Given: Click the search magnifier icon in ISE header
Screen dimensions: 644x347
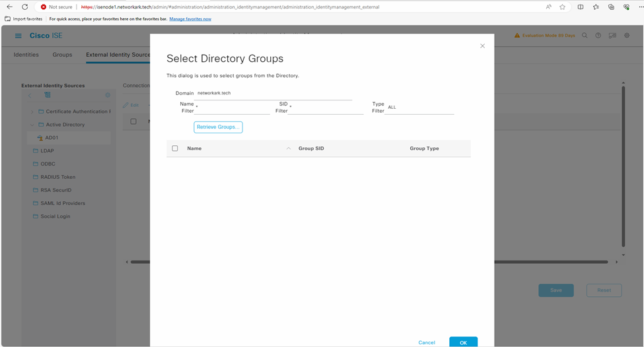Looking at the screenshot, I should point(585,36).
